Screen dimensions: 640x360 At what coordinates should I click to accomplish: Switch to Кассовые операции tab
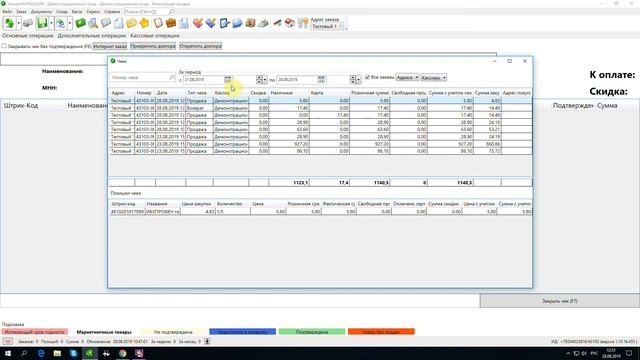point(155,36)
